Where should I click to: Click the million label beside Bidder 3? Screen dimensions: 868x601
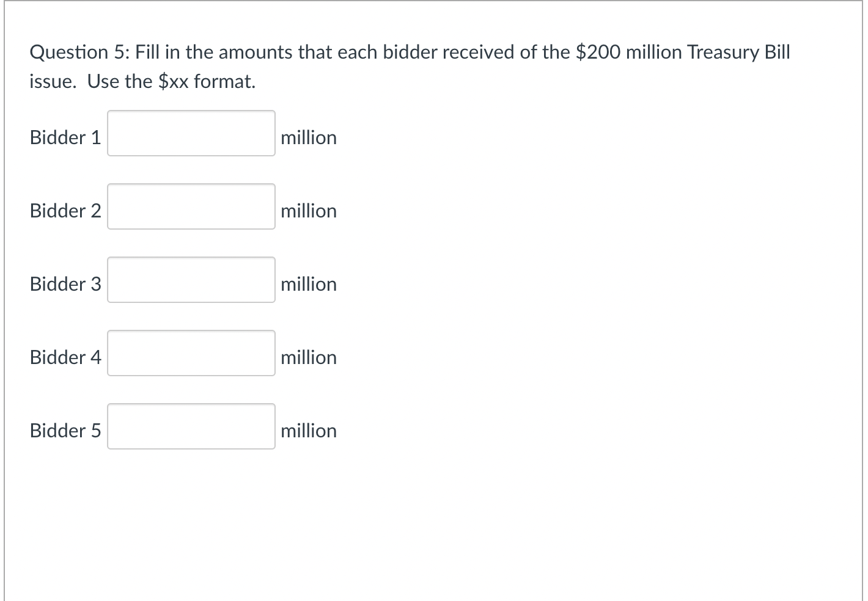tap(308, 284)
